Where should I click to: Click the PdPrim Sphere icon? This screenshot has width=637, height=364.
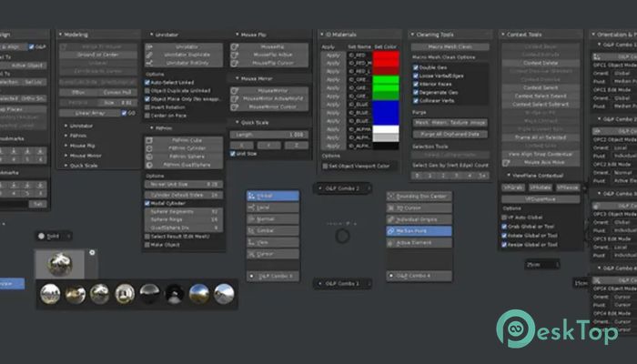(149, 157)
